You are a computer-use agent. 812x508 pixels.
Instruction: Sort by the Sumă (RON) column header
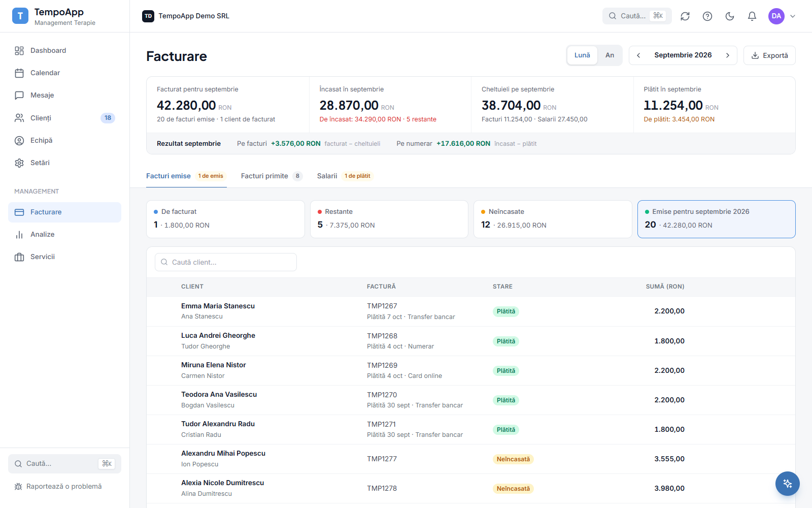pos(665,287)
